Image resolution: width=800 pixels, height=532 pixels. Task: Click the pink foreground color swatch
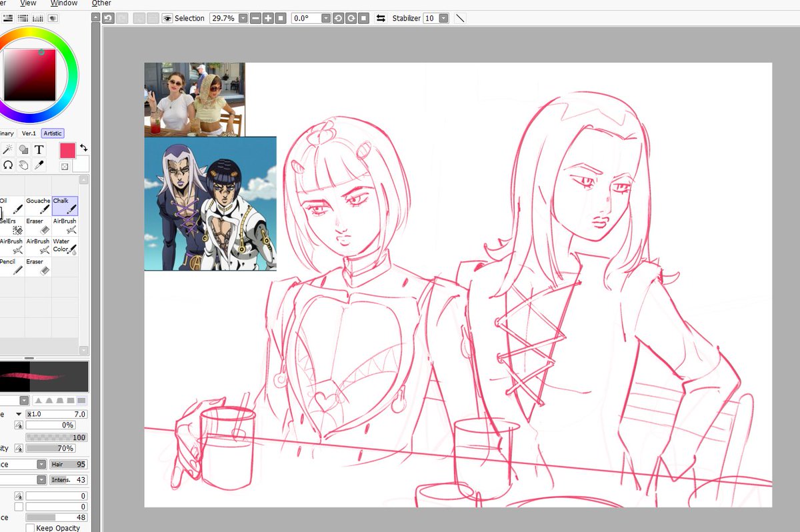pyautogui.click(x=67, y=150)
